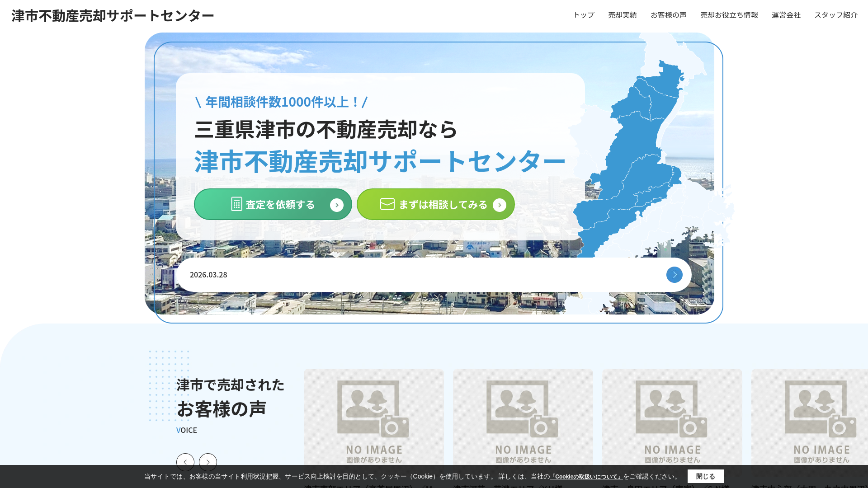The image size is (868, 488).
Task: Open the スタッフ紹介 menu item
Action: click(x=835, y=15)
